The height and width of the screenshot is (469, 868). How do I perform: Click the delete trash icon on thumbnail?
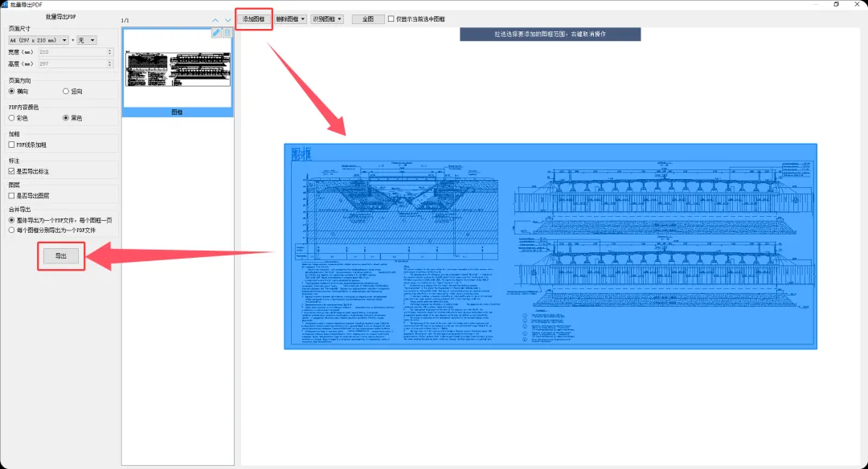click(x=227, y=33)
